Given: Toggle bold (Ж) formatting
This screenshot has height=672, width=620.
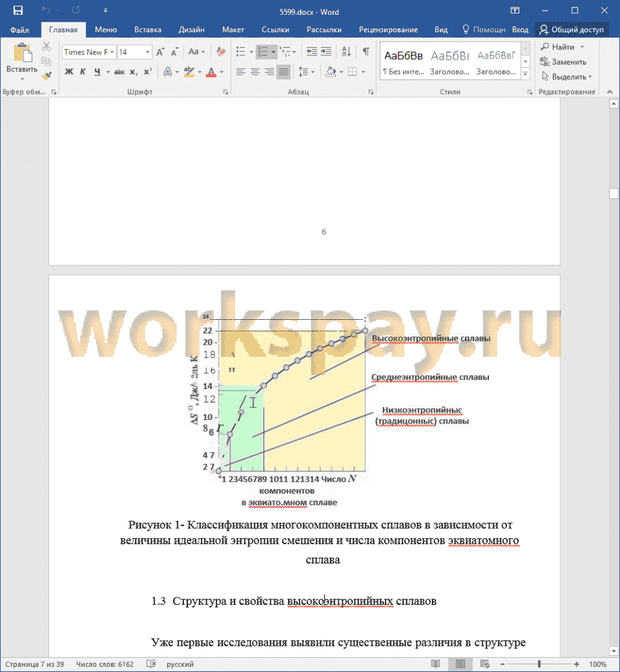Looking at the screenshot, I should click(x=69, y=72).
